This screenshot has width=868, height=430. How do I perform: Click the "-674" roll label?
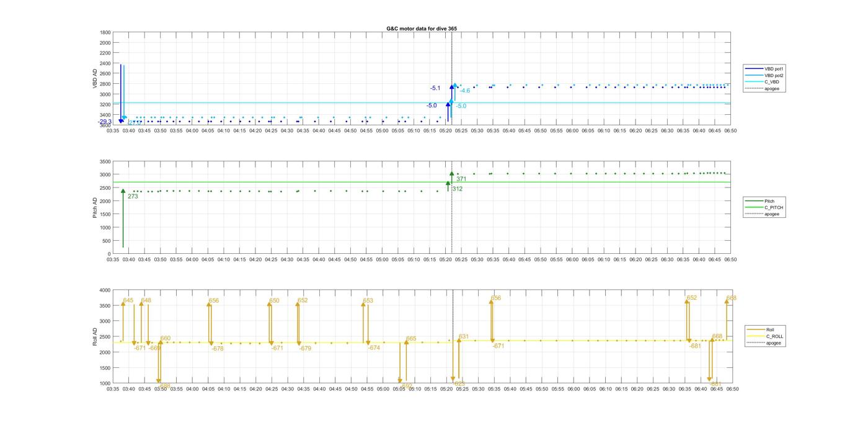tap(374, 349)
